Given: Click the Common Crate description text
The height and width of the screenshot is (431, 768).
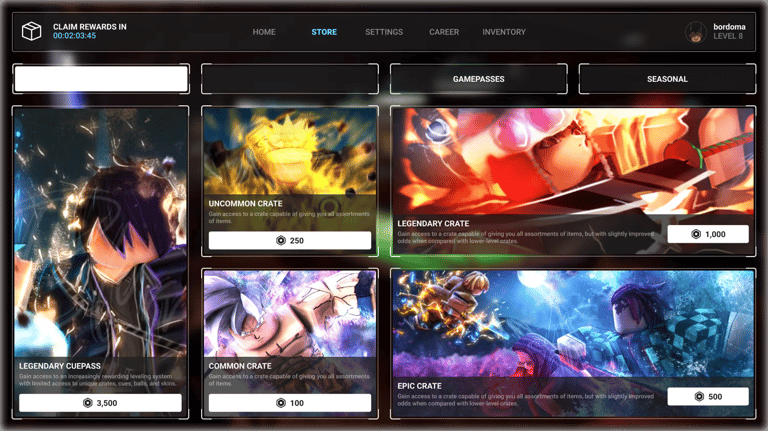Looking at the screenshot, I should tap(289, 380).
